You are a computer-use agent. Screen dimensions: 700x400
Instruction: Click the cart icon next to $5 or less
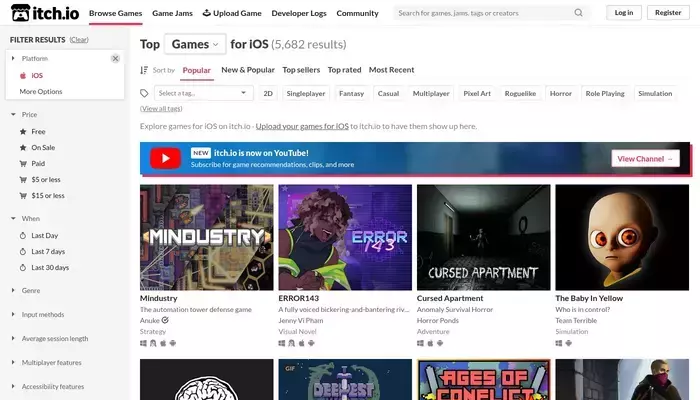(x=23, y=179)
